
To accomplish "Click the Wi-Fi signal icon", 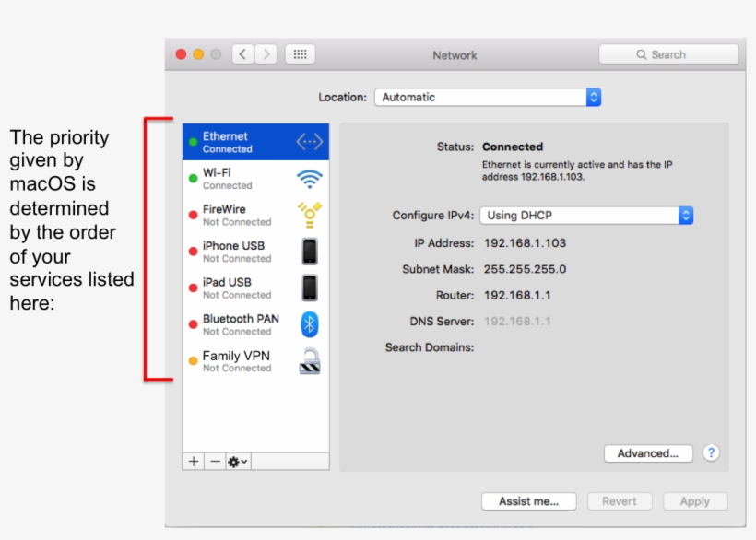I will coord(310,178).
